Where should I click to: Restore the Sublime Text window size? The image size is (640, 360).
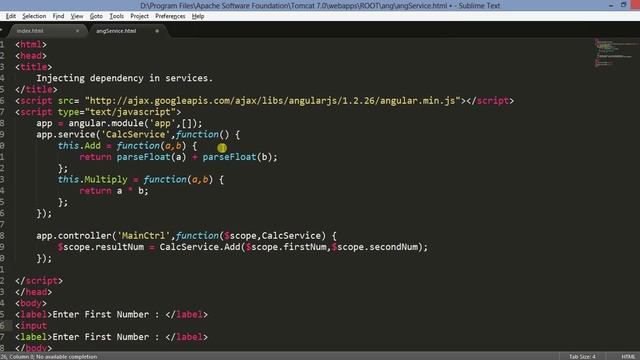[x=624, y=5]
